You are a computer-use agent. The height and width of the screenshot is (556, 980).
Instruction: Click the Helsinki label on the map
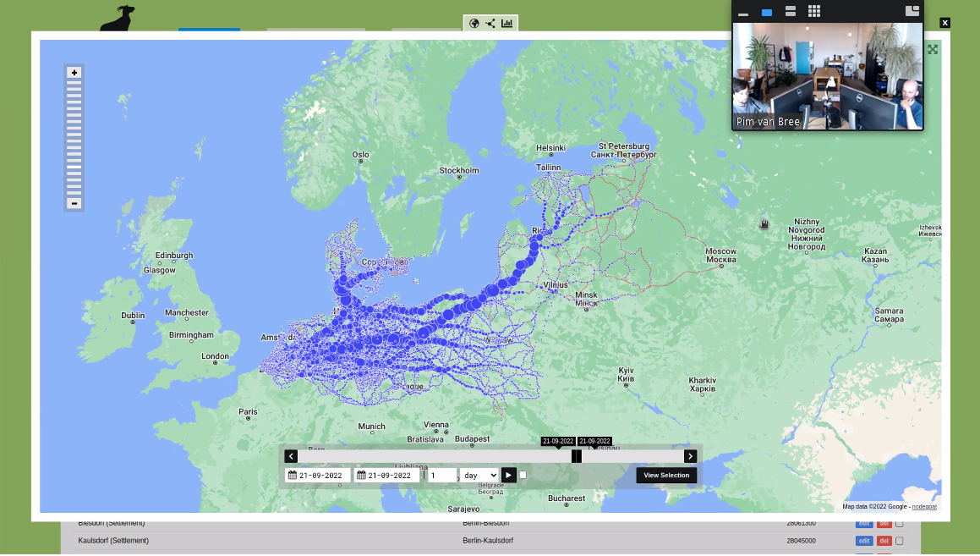[x=550, y=147]
